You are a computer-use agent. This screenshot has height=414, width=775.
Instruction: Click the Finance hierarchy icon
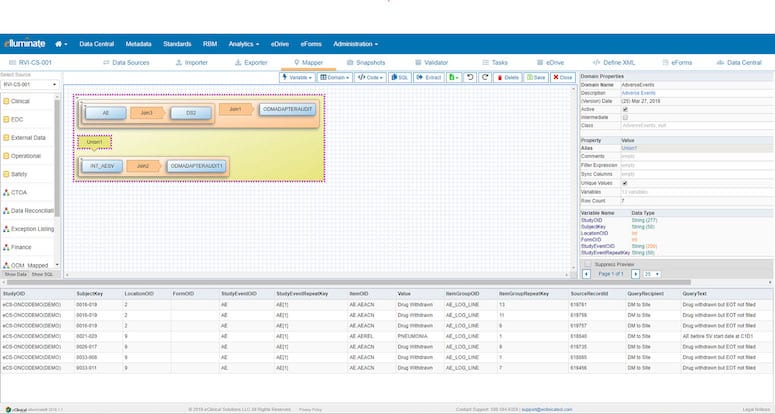pos(6,248)
